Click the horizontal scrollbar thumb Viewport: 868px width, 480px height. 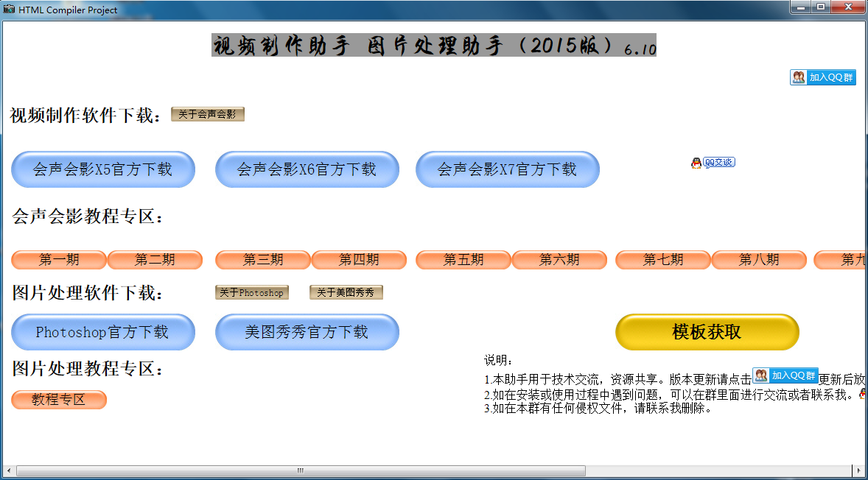pyautogui.click(x=301, y=470)
